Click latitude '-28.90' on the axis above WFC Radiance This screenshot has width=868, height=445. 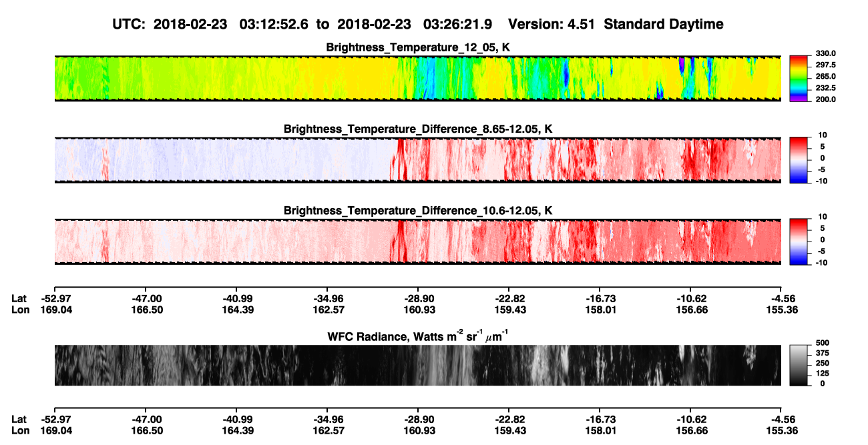tap(418, 299)
